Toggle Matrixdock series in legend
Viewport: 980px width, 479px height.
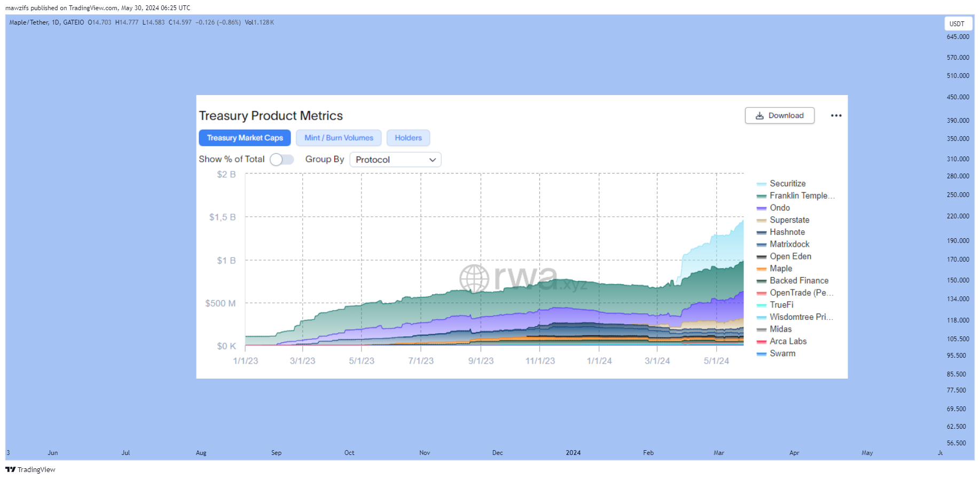(x=783, y=244)
